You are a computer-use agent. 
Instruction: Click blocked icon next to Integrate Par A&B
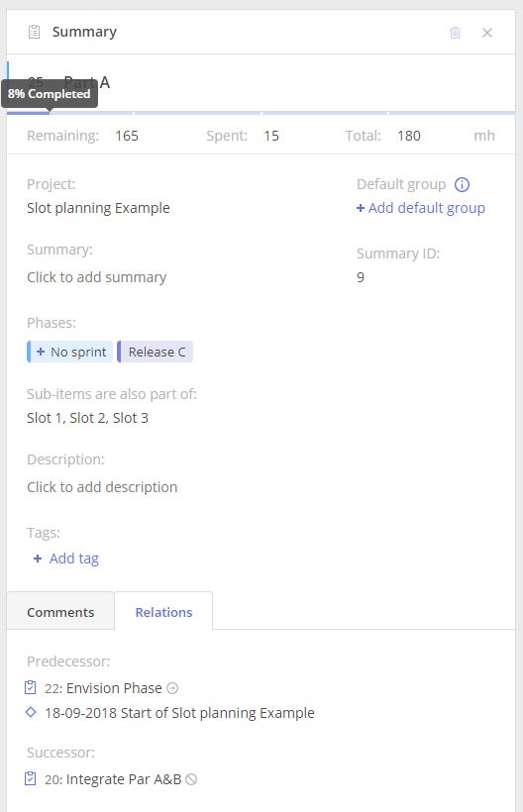click(x=191, y=779)
